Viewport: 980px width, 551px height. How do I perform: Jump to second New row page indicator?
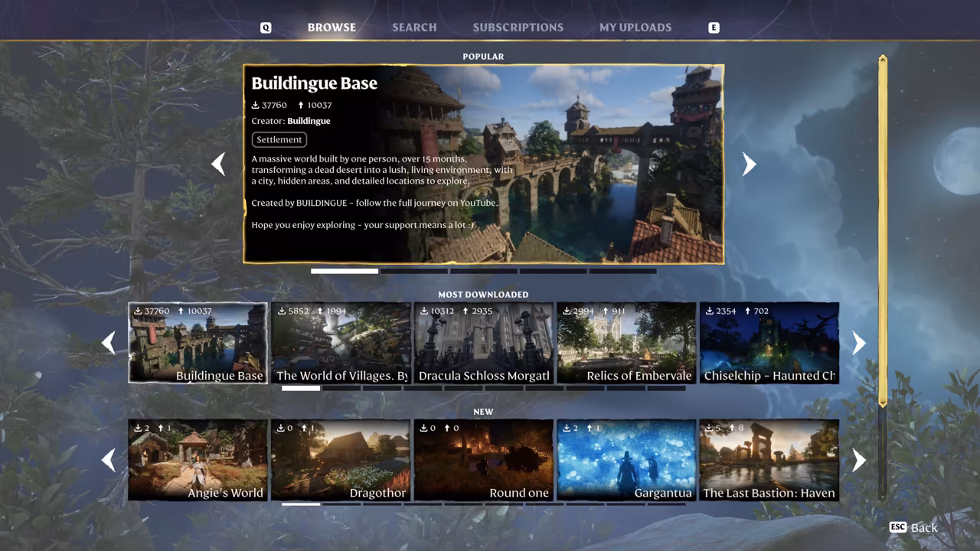click(341, 504)
